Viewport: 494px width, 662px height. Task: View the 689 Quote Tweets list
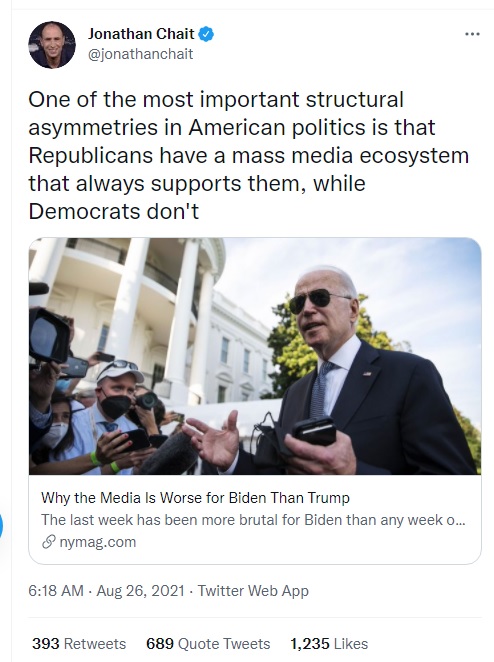pos(208,643)
